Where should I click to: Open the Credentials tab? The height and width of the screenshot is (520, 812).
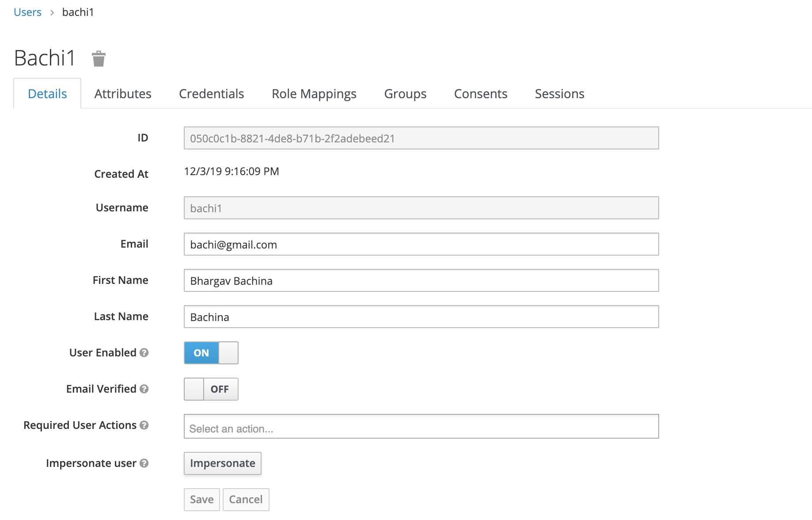pyautogui.click(x=211, y=93)
